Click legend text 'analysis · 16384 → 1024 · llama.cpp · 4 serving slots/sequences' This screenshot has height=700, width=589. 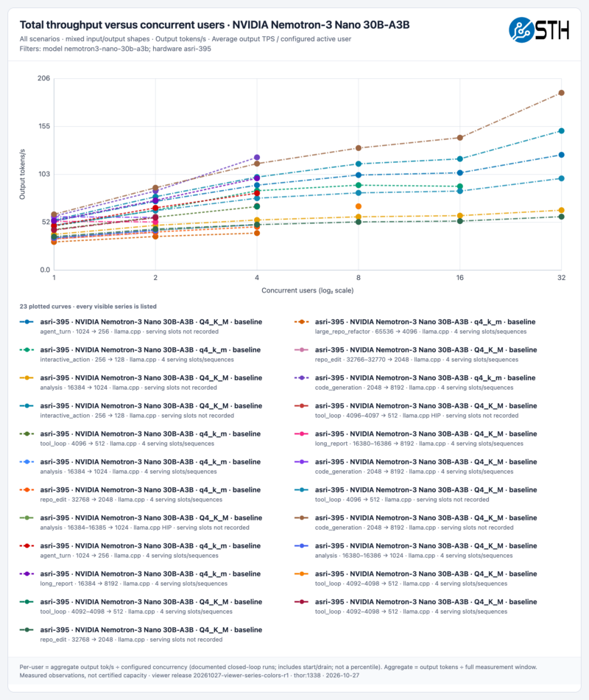129,472
